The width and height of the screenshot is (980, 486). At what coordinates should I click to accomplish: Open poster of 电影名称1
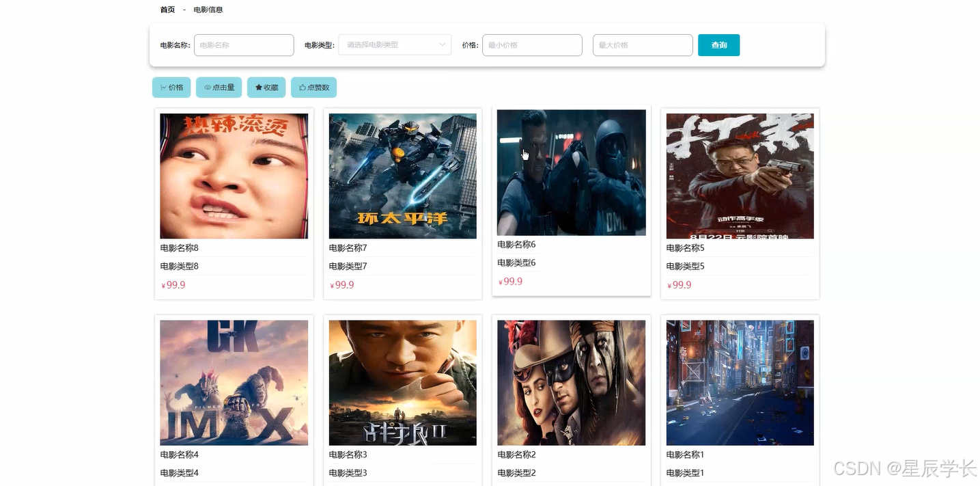(740, 383)
